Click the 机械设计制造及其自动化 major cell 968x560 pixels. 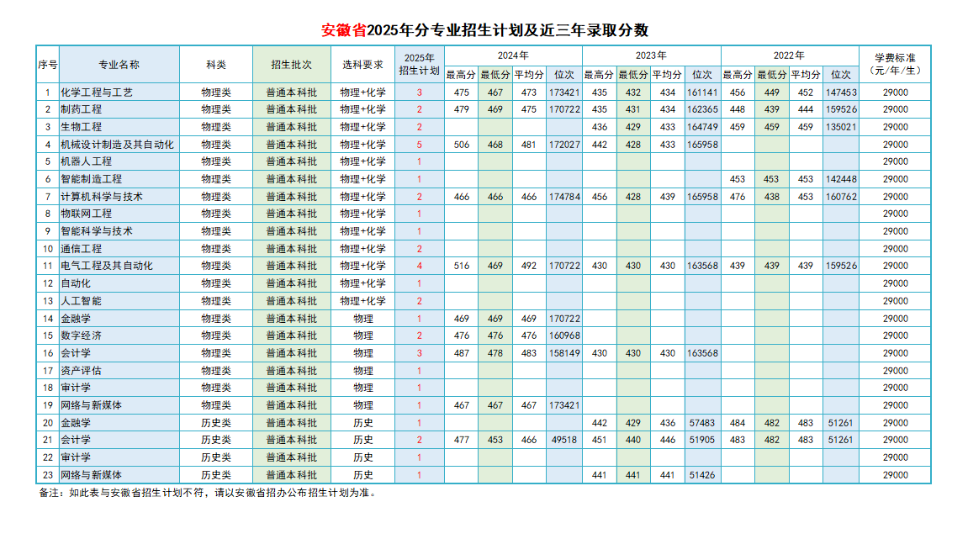point(117,145)
